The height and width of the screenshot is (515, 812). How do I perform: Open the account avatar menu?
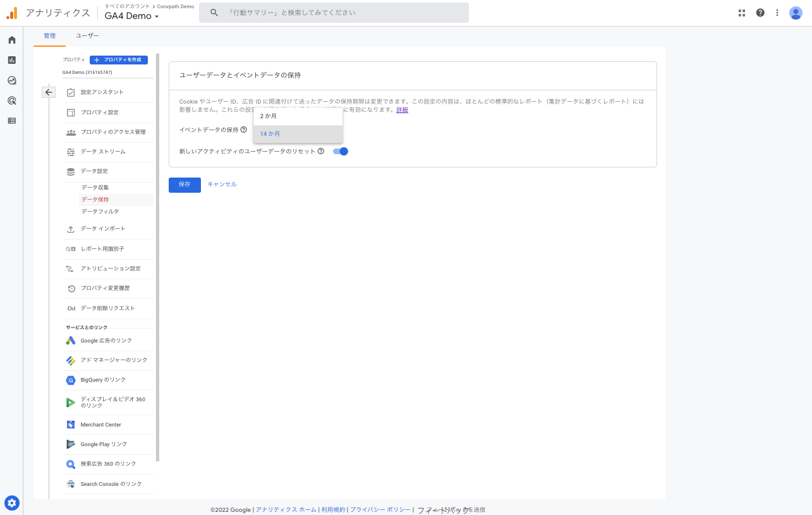[x=796, y=13]
